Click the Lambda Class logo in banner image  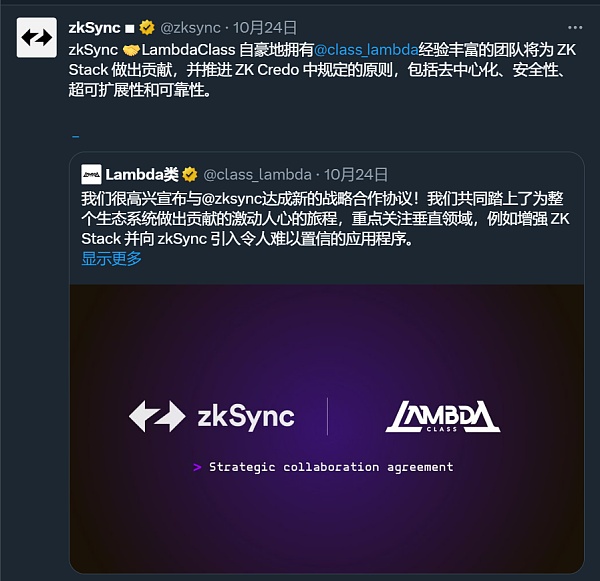pos(443,416)
